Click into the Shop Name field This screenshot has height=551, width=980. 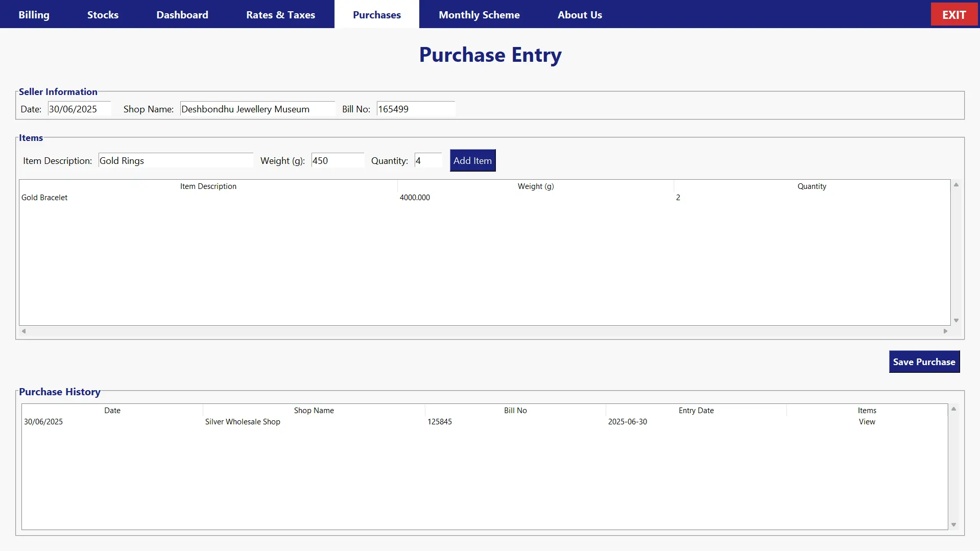[257, 109]
